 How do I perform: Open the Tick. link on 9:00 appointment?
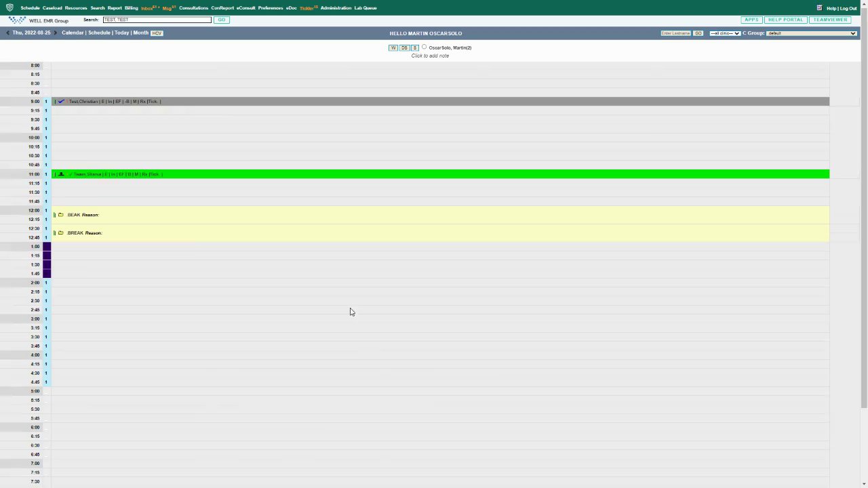pos(153,102)
